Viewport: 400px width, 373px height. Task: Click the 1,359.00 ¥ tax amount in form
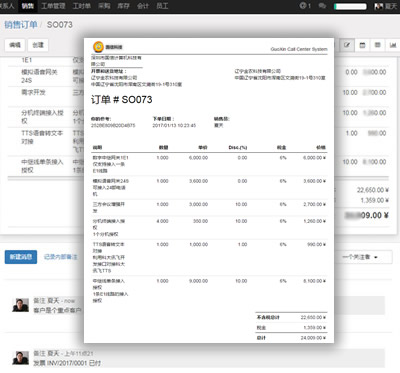click(x=374, y=200)
